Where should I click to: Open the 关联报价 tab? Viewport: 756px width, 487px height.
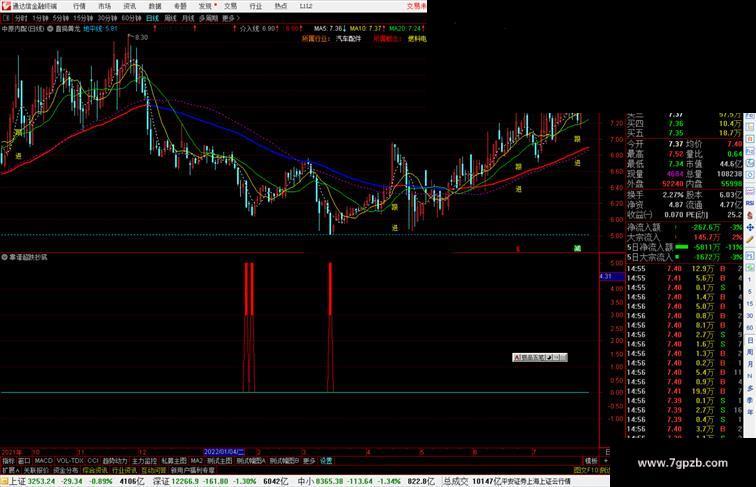(x=36, y=470)
